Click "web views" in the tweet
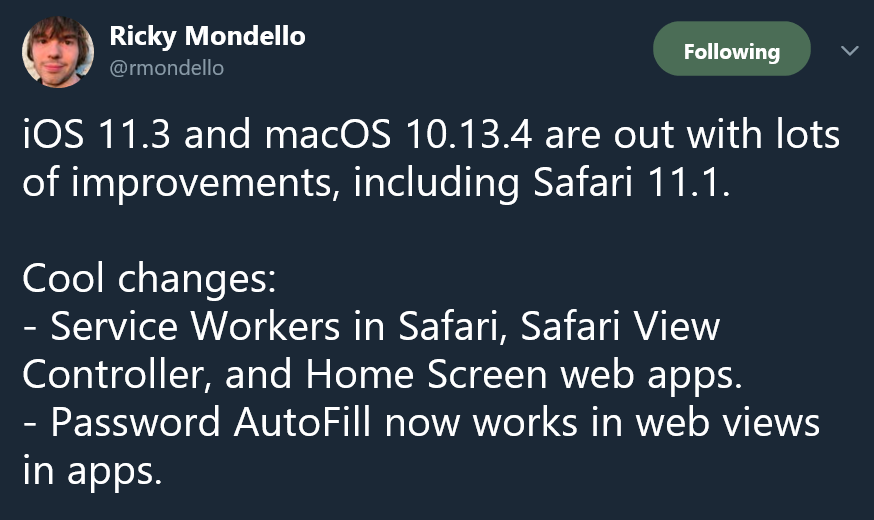 point(728,422)
